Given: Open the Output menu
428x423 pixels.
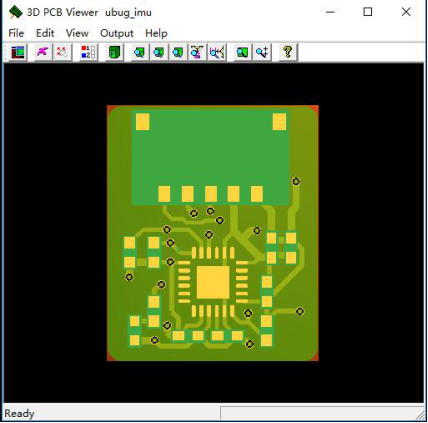Looking at the screenshot, I should point(117,33).
